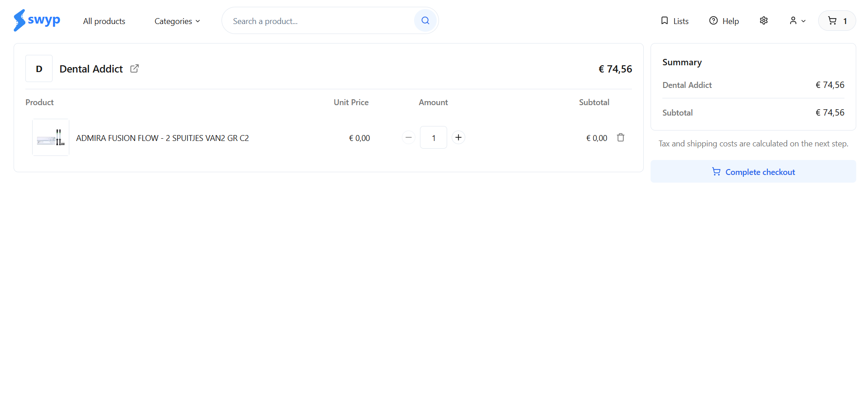Click the Complete checkout button
Viewport: 868px width, 407px height.
(x=753, y=171)
